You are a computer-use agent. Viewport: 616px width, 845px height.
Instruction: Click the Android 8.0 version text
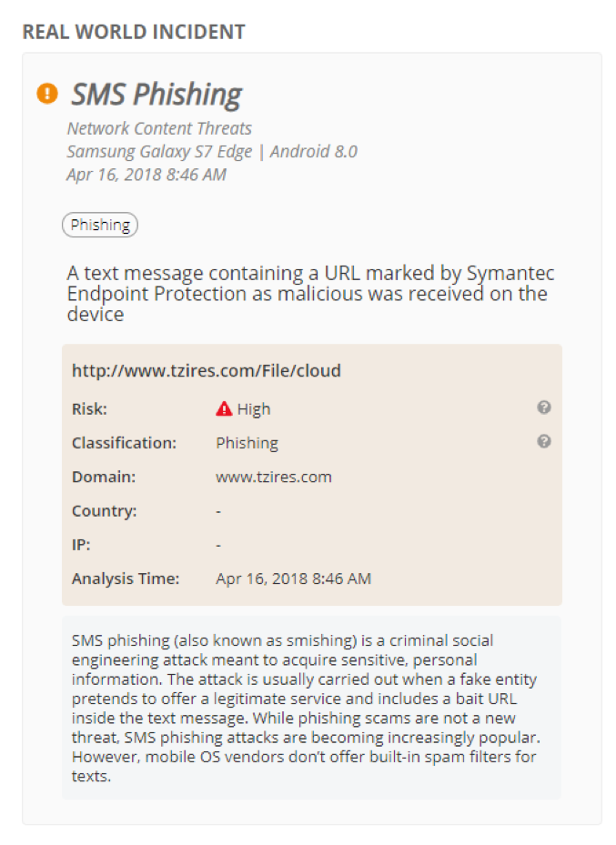[314, 151]
